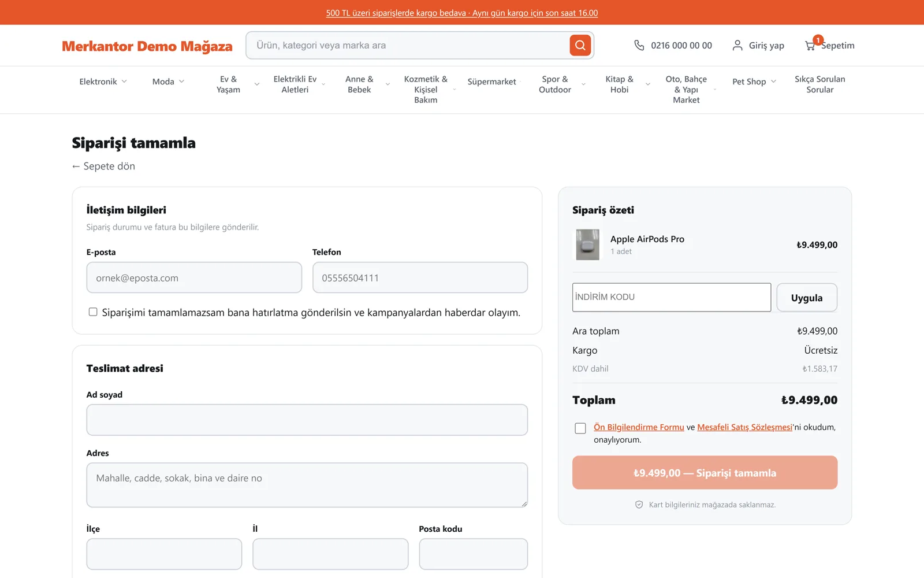Image resolution: width=924 pixels, height=578 pixels.
Task: Click the Siparişi tamamla order button
Action: tap(705, 473)
